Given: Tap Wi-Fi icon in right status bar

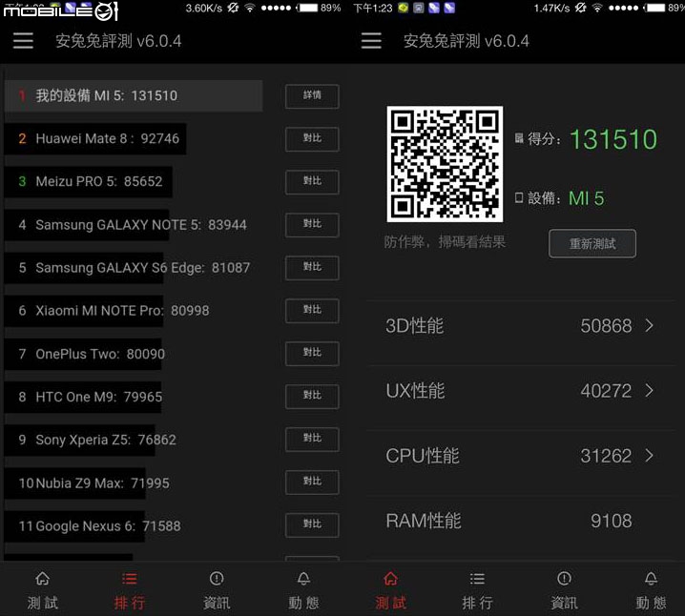Looking at the screenshot, I should (597, 8).
